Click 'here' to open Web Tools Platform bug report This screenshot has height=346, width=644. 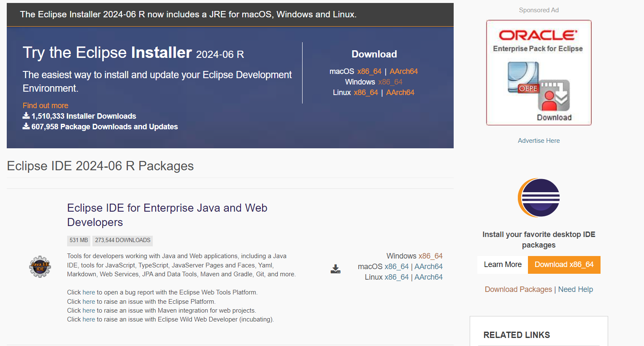[x=89, y=292]
